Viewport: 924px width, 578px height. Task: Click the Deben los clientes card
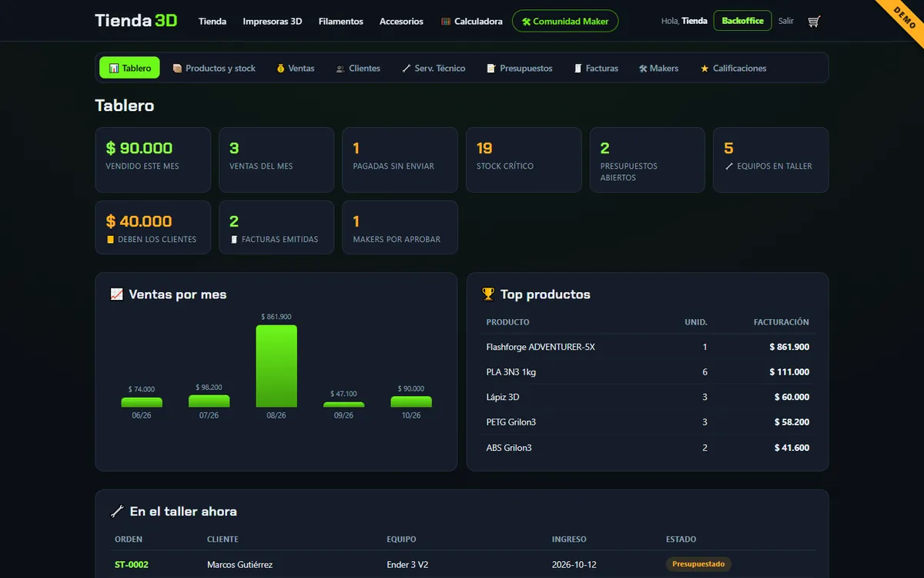coord(152,227)
